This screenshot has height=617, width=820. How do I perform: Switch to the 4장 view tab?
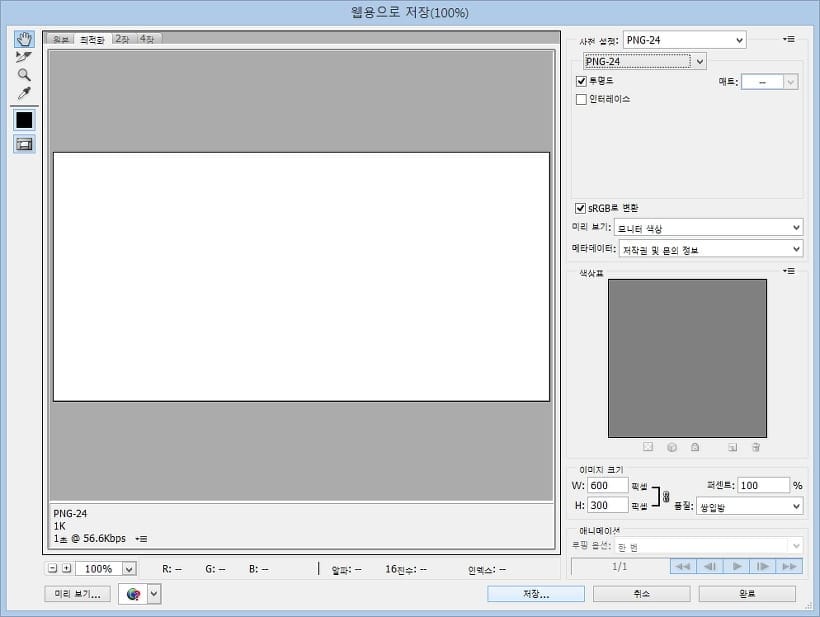point(147,39)
